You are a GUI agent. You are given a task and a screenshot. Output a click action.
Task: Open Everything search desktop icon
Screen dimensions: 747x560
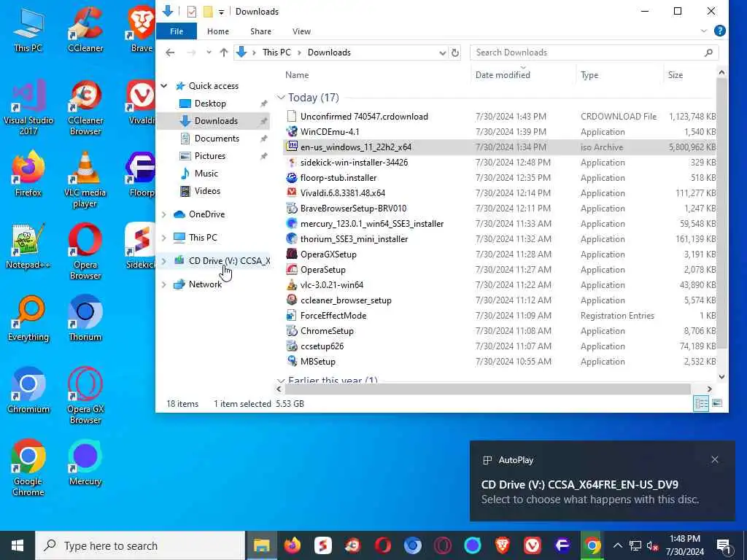pyautogui.click(x=28, y=319)
